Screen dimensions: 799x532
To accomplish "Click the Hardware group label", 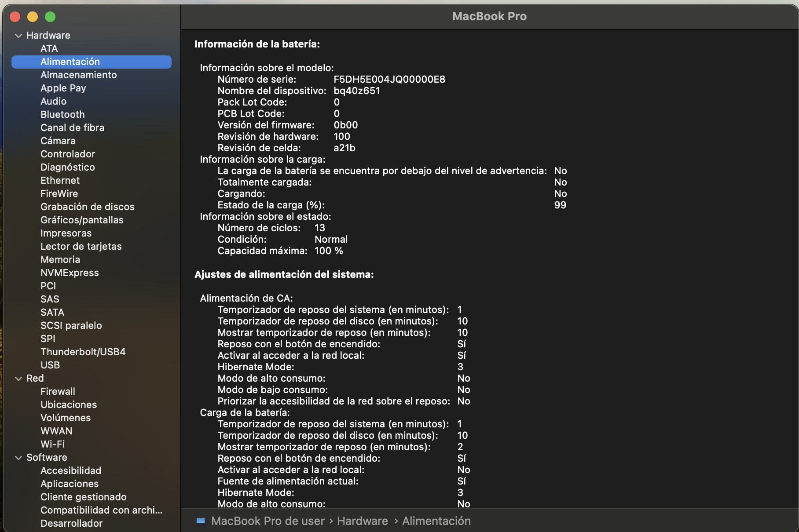I will (48, 35).
